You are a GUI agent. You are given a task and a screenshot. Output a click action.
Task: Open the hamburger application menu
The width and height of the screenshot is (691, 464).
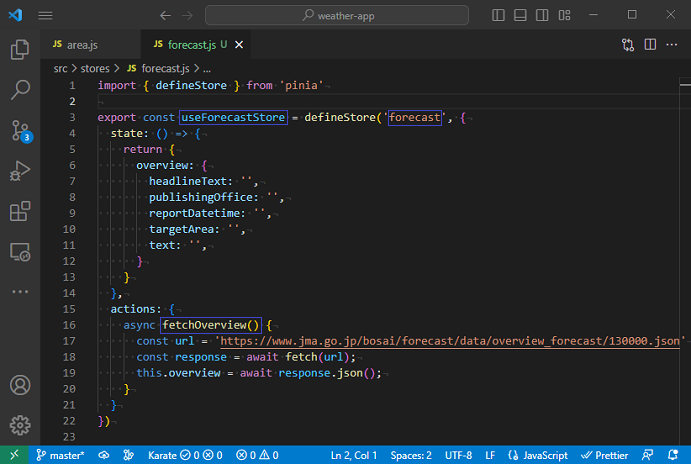pyautogui.click(x=45, y=15)
